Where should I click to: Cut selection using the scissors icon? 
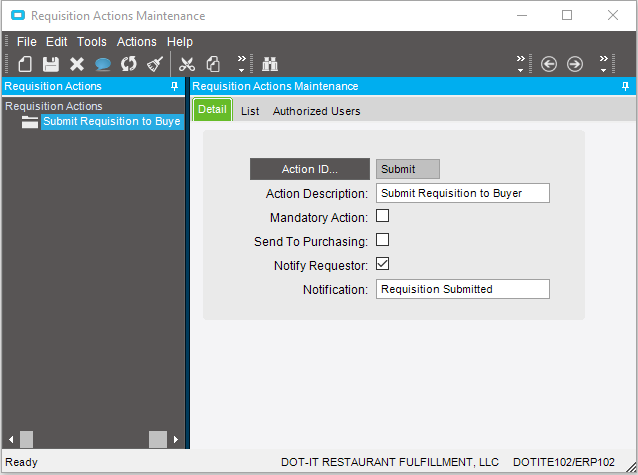pyautogui.click(x=187, y=64)
